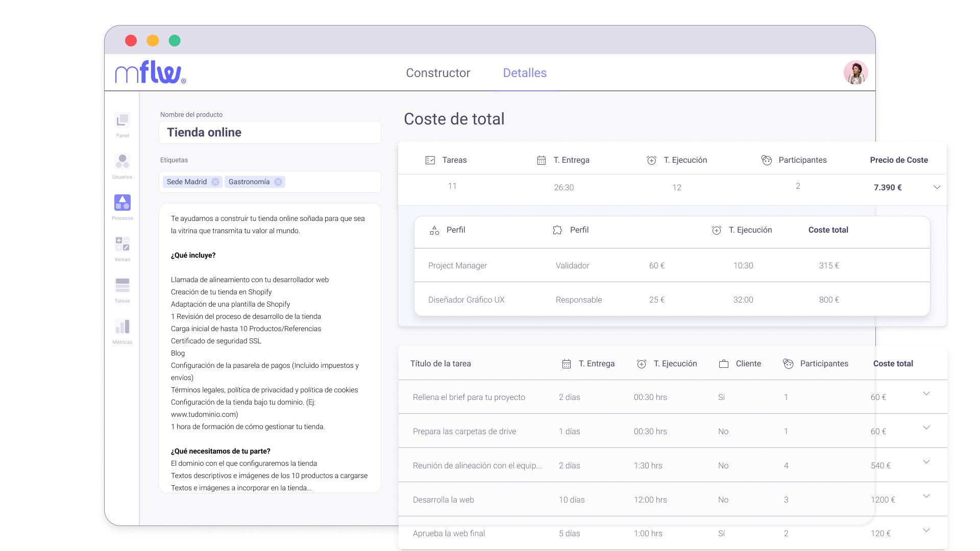The width and height of the screenshot is (980, 551).
Task: Expand the 'Aprueba la web final' row
Action: pyautogui.click(x=926, y=530)
